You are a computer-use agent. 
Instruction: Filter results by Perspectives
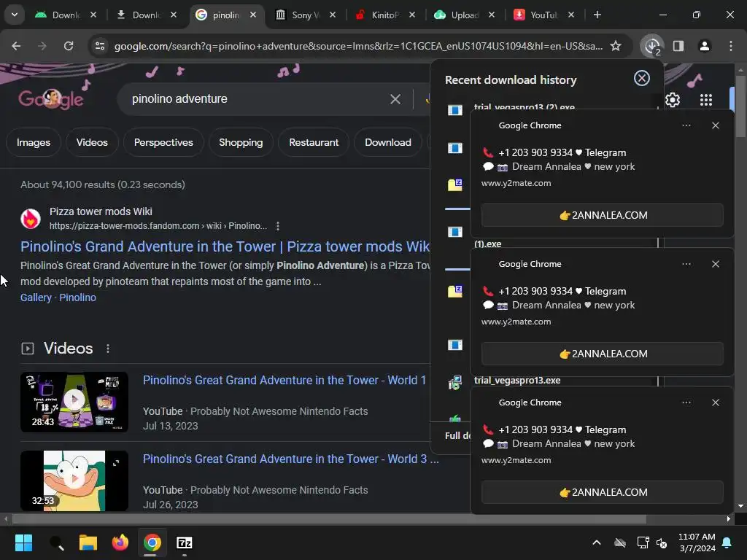(x=163, y=142)
